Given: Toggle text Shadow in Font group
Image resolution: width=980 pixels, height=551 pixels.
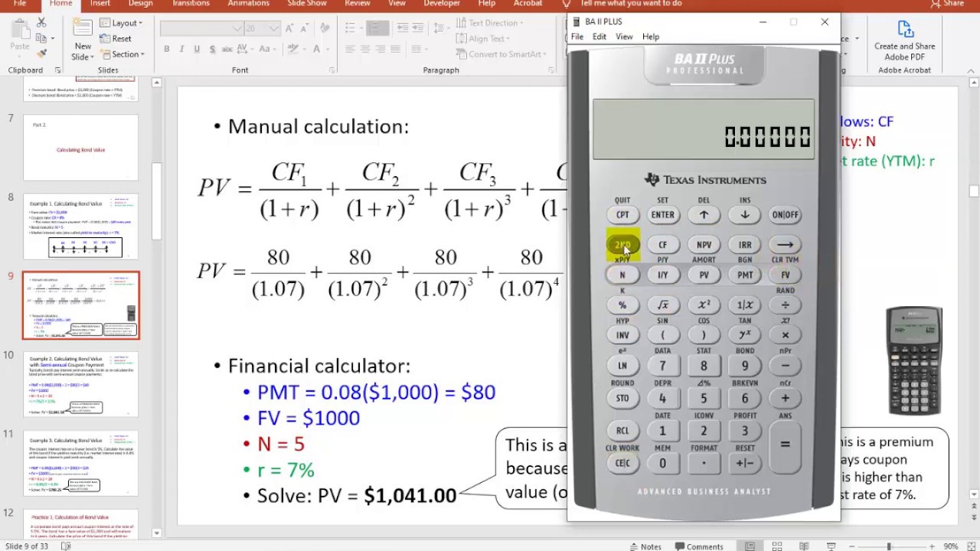Looking at the screenshot, I should (212, 49).
